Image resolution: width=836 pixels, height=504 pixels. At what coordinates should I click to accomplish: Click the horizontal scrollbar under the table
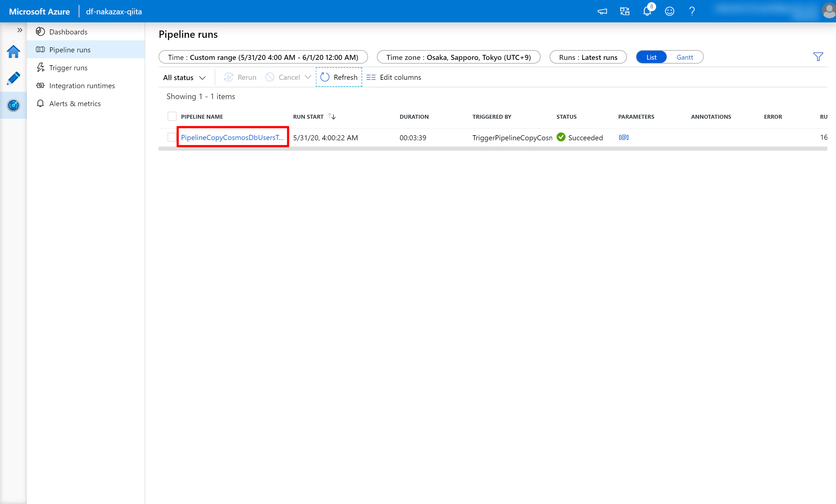(x=493, y=148)
